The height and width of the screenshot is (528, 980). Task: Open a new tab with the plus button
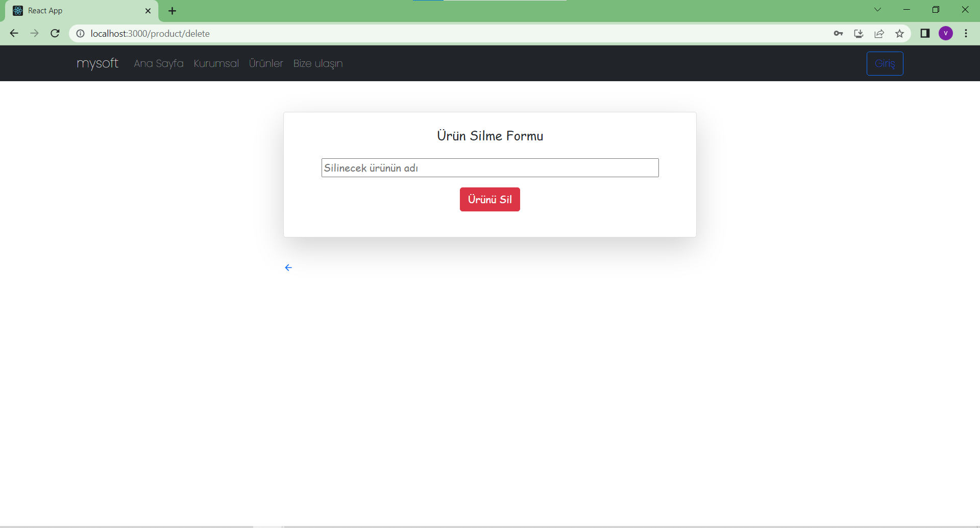click(172, 11)
